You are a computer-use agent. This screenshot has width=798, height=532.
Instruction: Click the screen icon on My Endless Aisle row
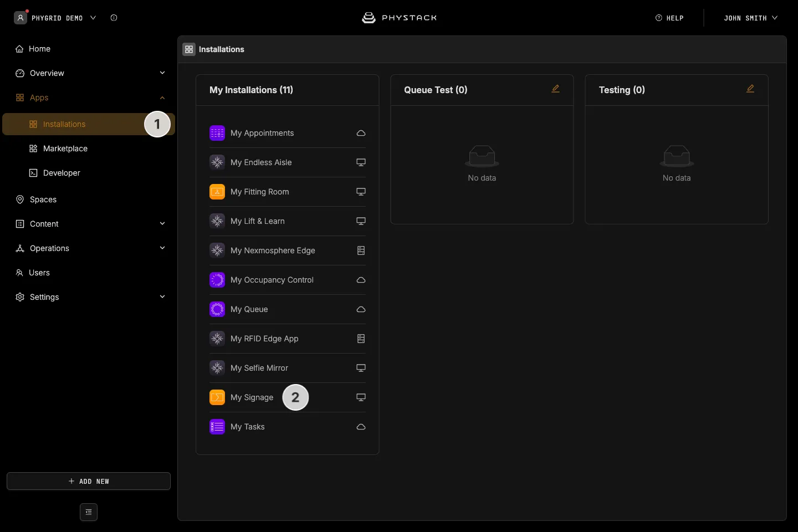point(361,162)
